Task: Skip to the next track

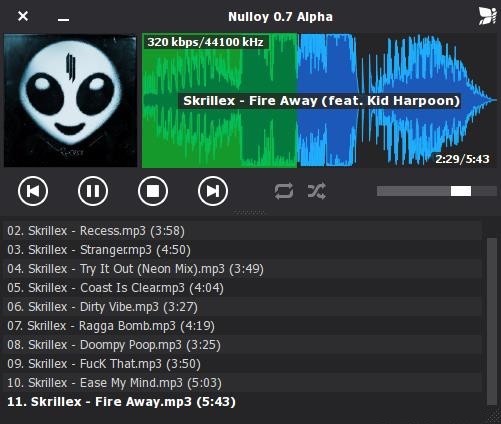Action: 213,191
